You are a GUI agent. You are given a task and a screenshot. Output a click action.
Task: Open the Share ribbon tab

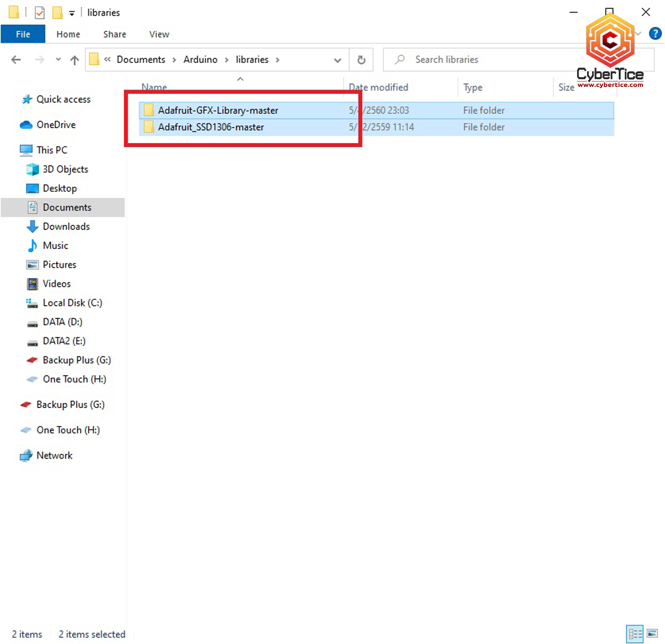(114, 34)
